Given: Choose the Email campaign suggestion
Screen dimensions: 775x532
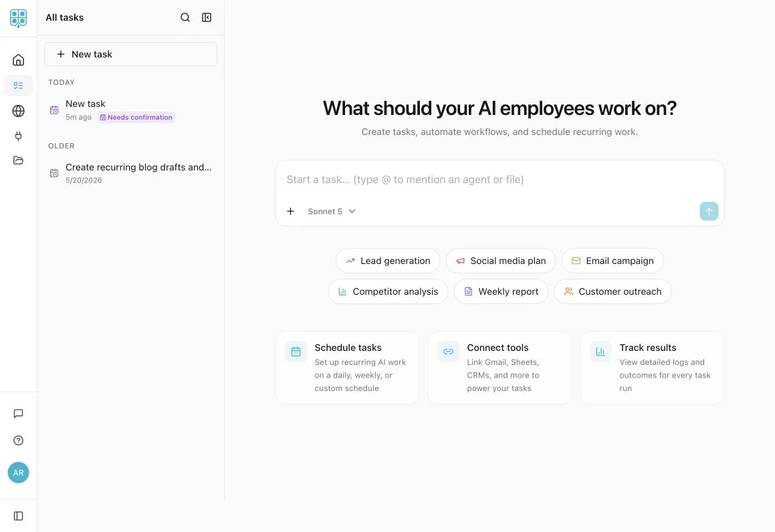Looking at the screenshot, I should tap(613, 261).
